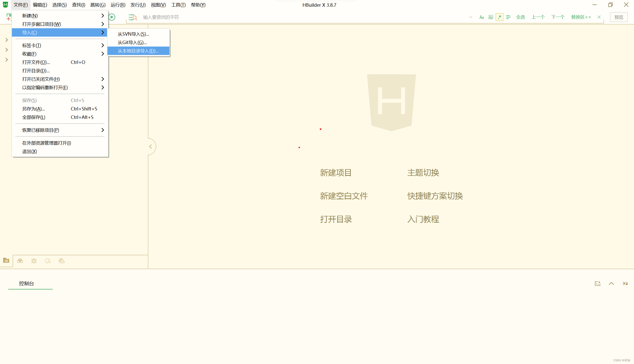Click 下一个 to find next match
The width and height of the screenshot is (634, 364).
[558, 17]
